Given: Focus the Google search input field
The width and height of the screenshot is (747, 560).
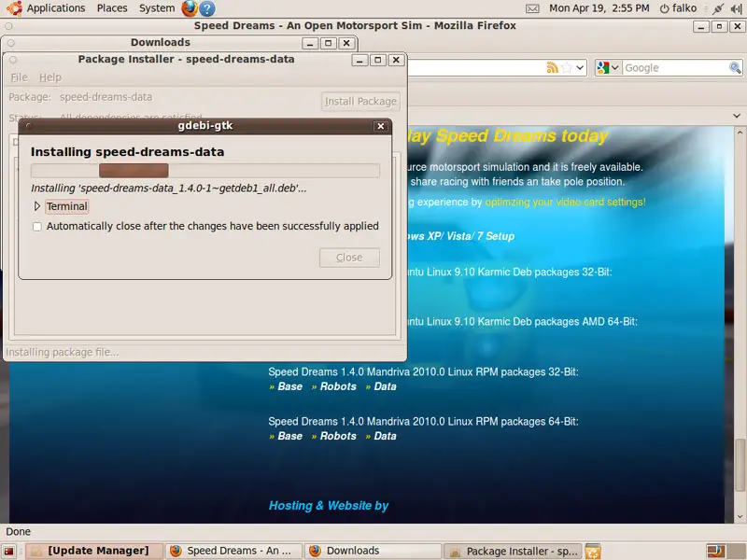Looking at the screenshot, I should [x=675, y=67].
